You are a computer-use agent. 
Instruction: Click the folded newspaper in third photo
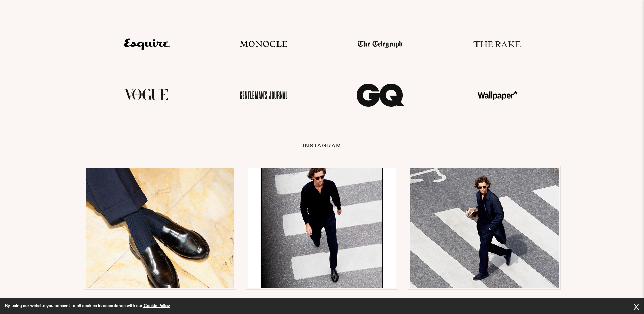(472, 213)
